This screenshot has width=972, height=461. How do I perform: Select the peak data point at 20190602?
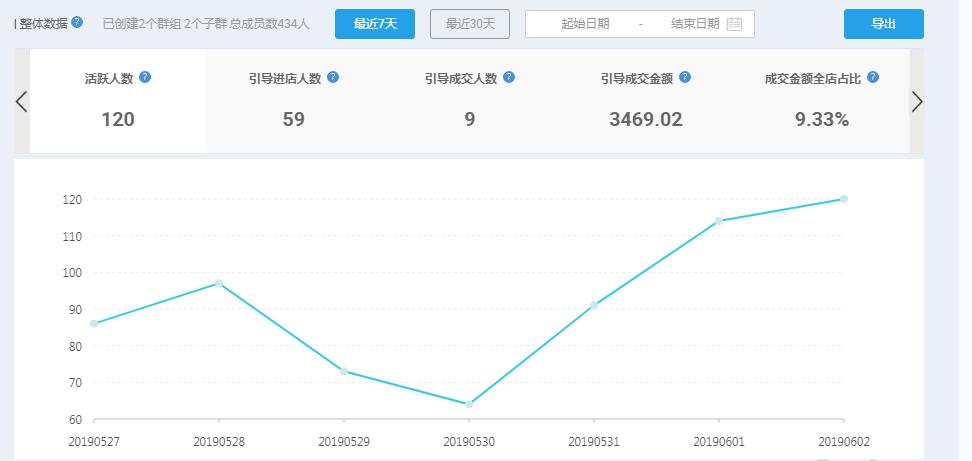[x=844, y=199]
